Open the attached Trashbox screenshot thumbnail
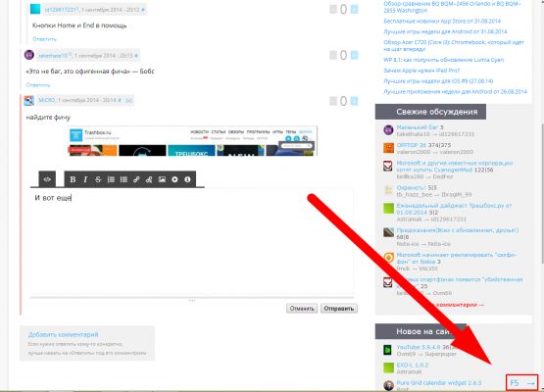 tap(192, 141)
